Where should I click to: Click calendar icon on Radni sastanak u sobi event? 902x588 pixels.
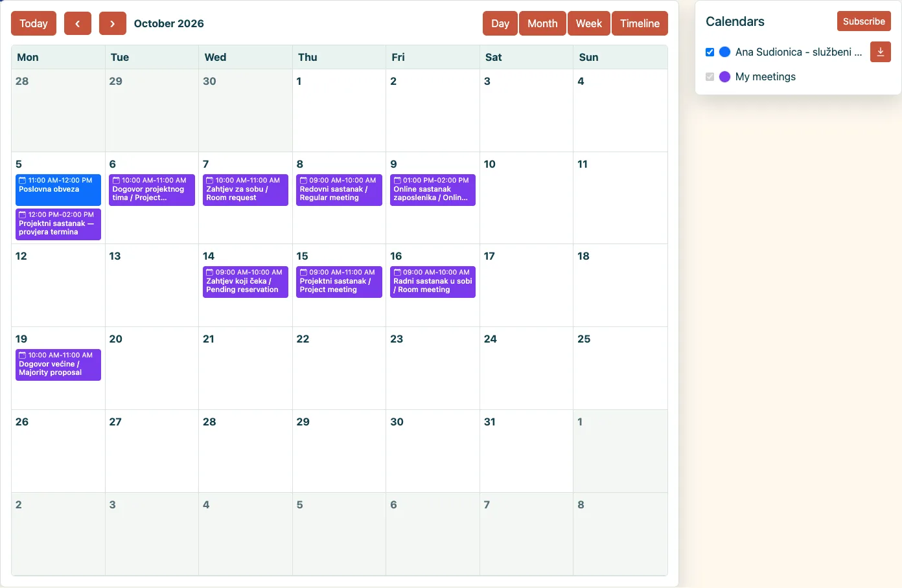pyautogui.click(x=397, y=273)
